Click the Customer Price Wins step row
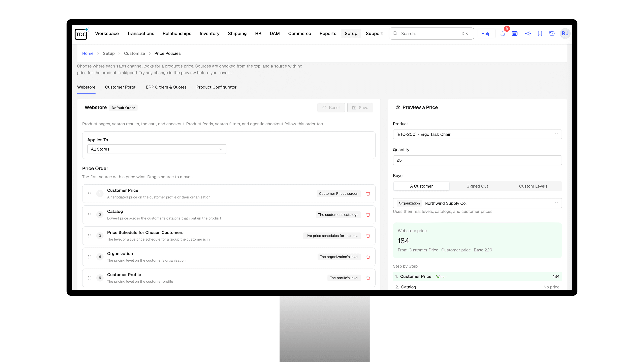The image size is (644, 362). click(477, 277)
